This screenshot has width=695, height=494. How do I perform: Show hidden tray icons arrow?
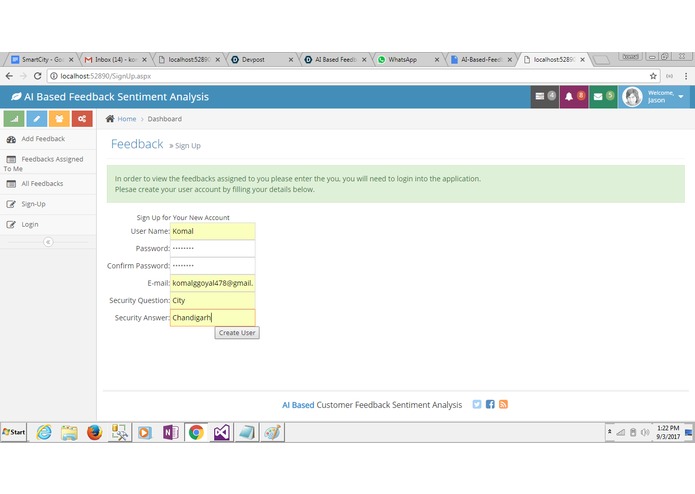(x=610, y=432)
